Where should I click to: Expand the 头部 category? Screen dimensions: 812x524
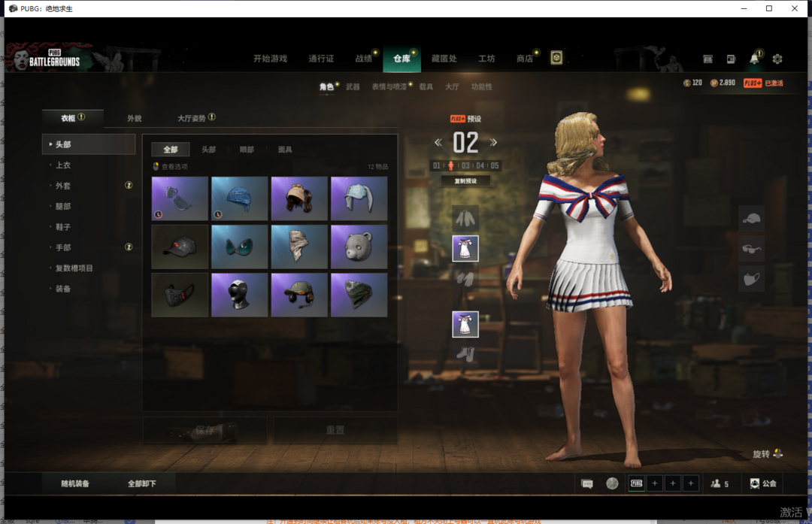pos(89,144)
